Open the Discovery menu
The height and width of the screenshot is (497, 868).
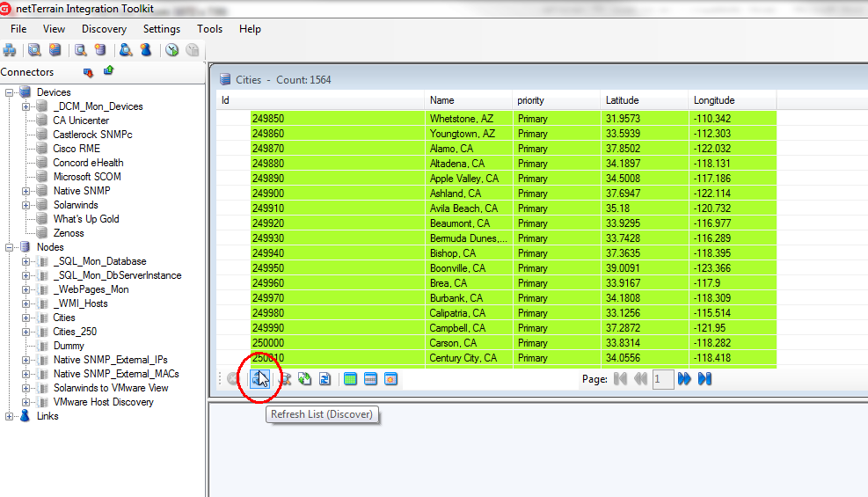pos(104,29)
